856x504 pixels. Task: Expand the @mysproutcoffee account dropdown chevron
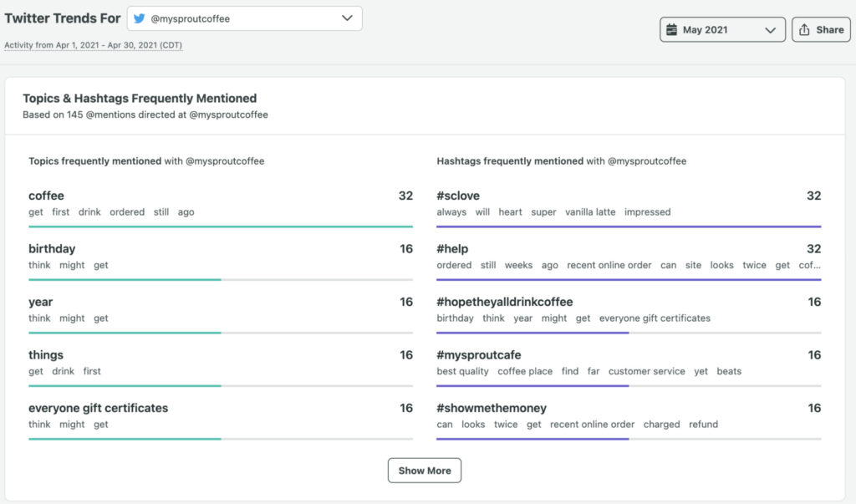(x=348, y=18)
